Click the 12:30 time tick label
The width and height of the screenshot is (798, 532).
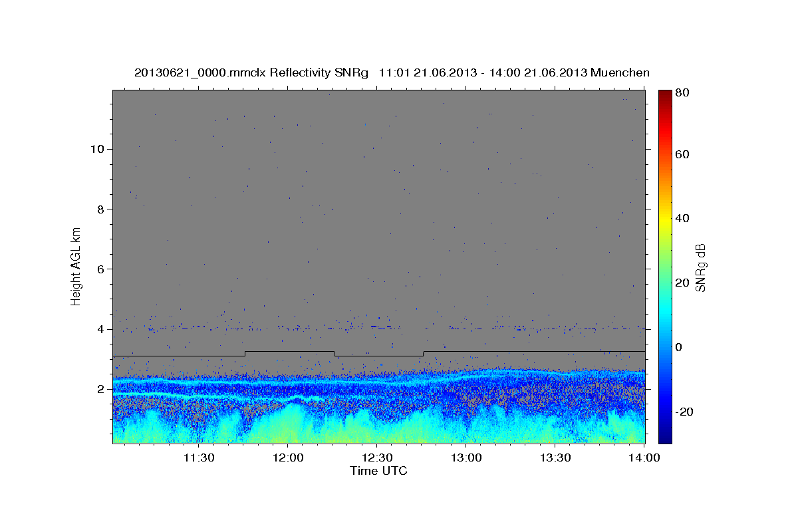377,458
